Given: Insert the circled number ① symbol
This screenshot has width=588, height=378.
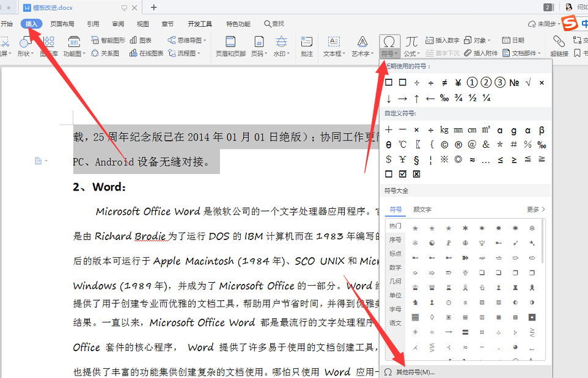Looking at the screenshot, I should click(x=472, y=82).
